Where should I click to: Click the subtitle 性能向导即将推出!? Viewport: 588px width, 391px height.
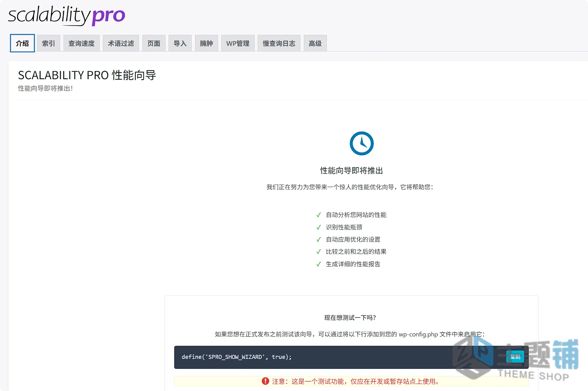tap(45, 89)
